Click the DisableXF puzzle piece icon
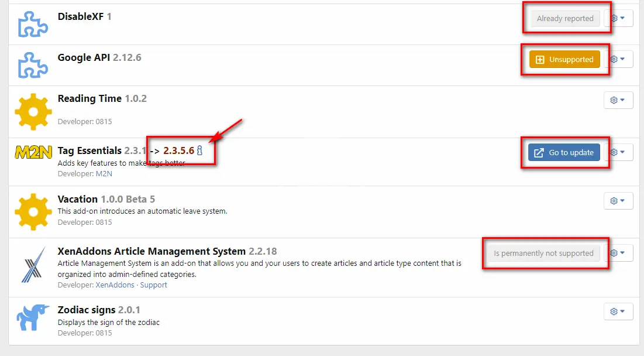 33,24
